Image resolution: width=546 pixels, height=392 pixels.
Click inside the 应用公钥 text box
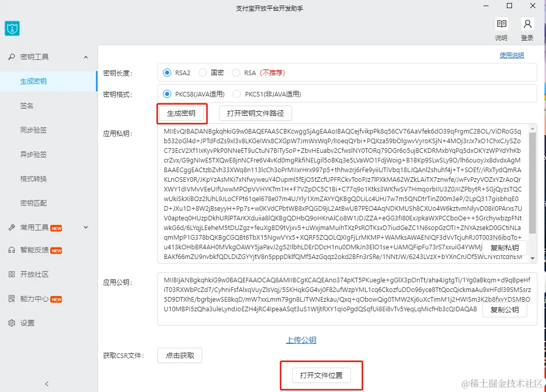tap(347, 299)
